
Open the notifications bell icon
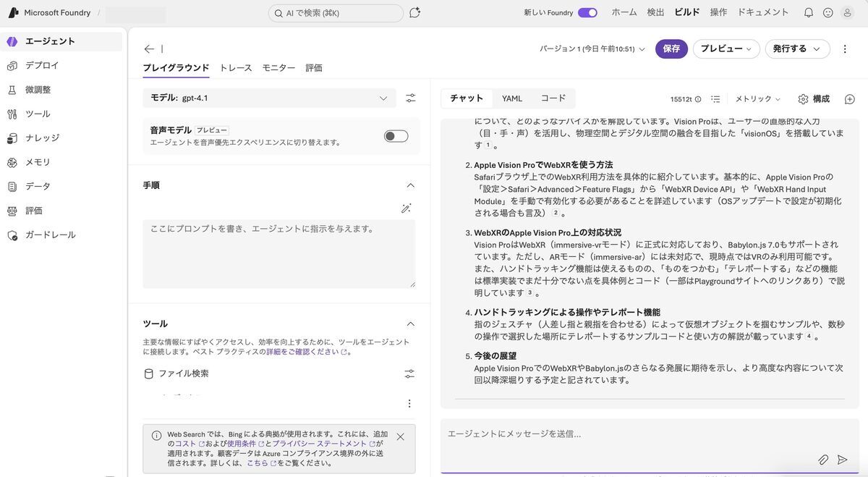[x=809, y=12]
